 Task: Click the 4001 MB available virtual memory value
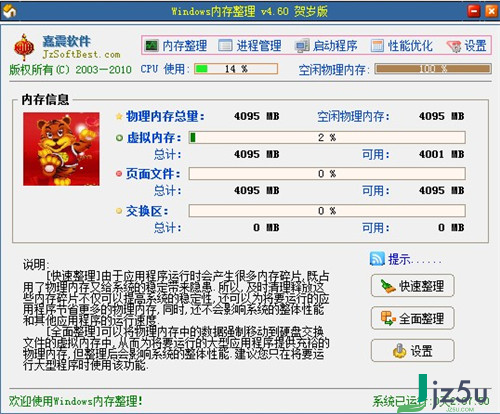pos(441,154)
